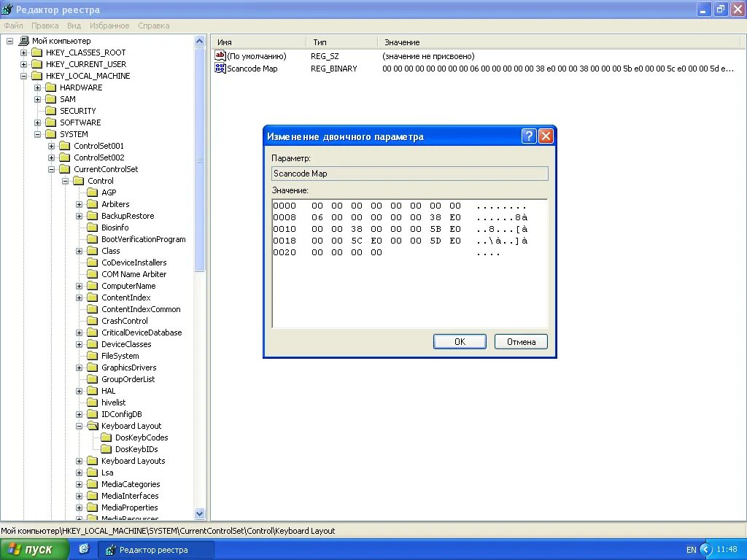The image size is (747, 560).
Task: Expand the HKEY_CLASSES_ROOT node
Action: coord(24,52)
